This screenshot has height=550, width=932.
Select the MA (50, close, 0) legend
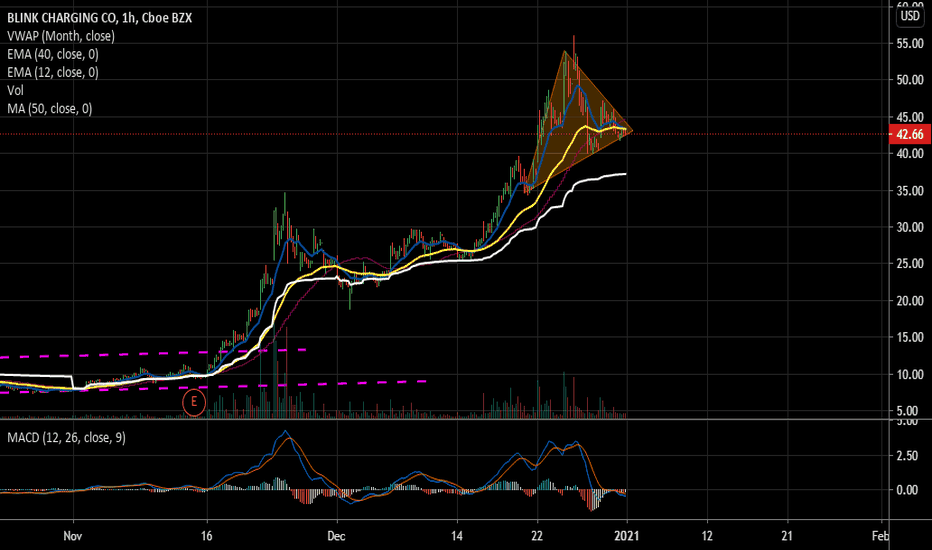coord(49,109)
